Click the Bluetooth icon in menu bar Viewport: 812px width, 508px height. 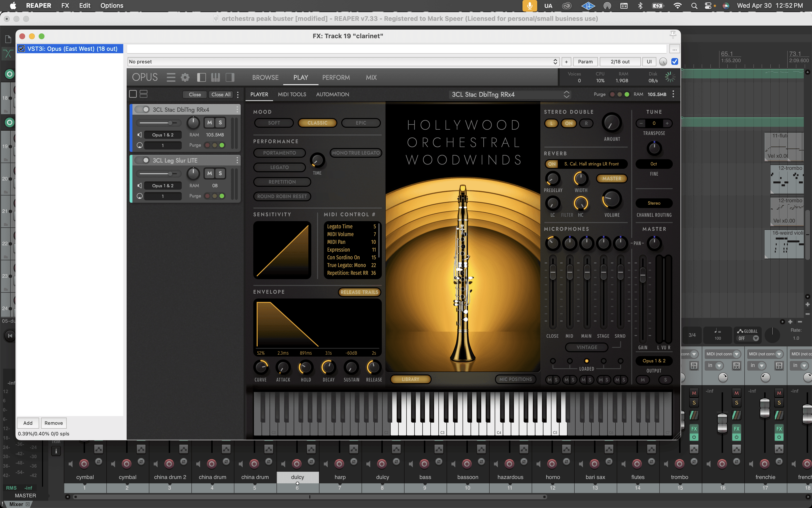point(640,6)
